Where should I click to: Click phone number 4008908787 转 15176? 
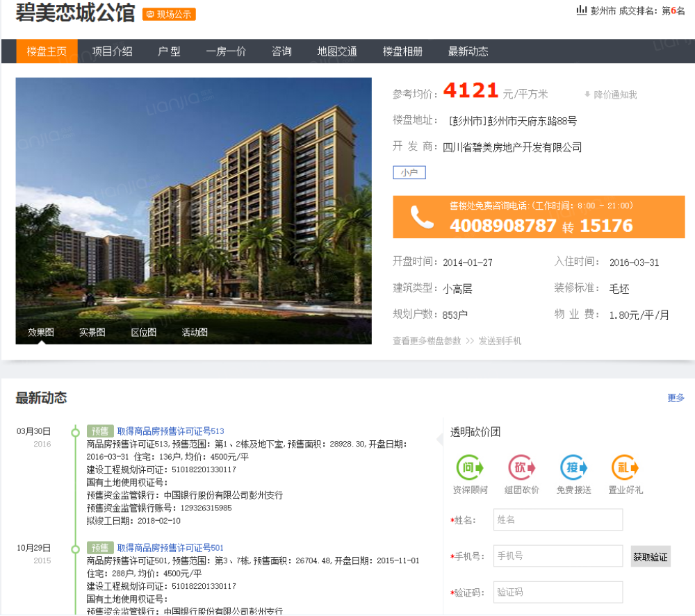[x=541, y=226]
